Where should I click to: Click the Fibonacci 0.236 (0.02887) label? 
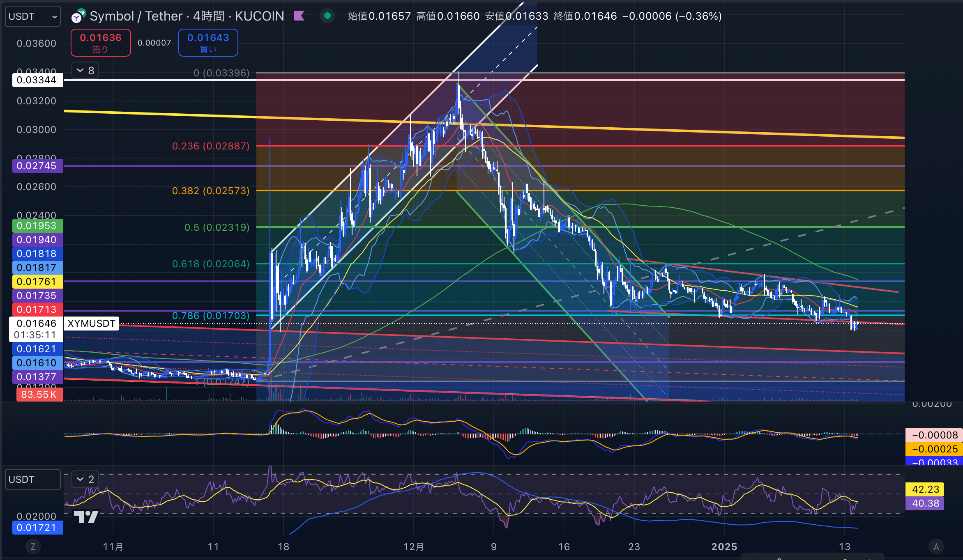click(x=211, y=146)
